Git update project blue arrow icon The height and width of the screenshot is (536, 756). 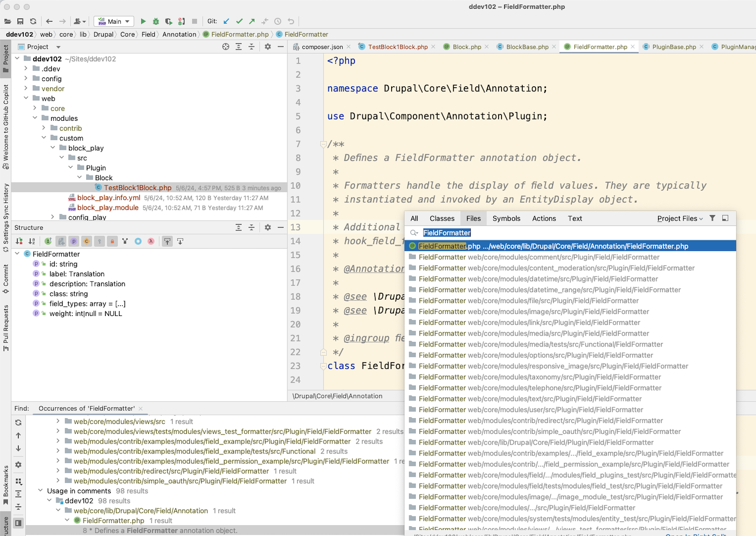coord(227,21)
